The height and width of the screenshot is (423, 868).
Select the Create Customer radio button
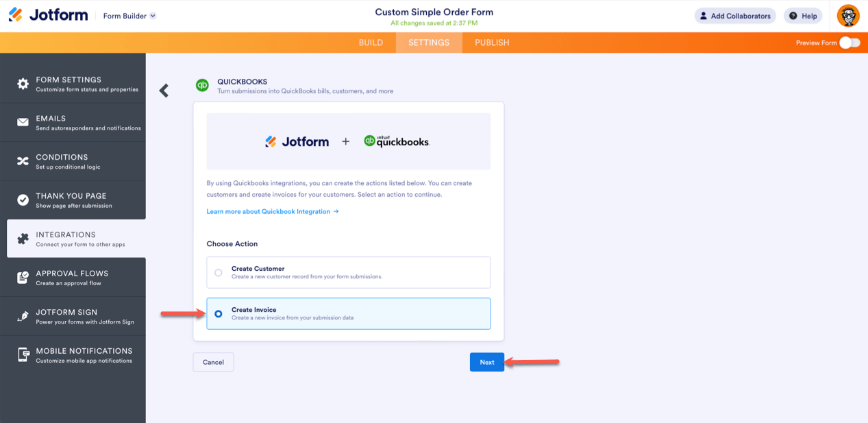[219, 272]
